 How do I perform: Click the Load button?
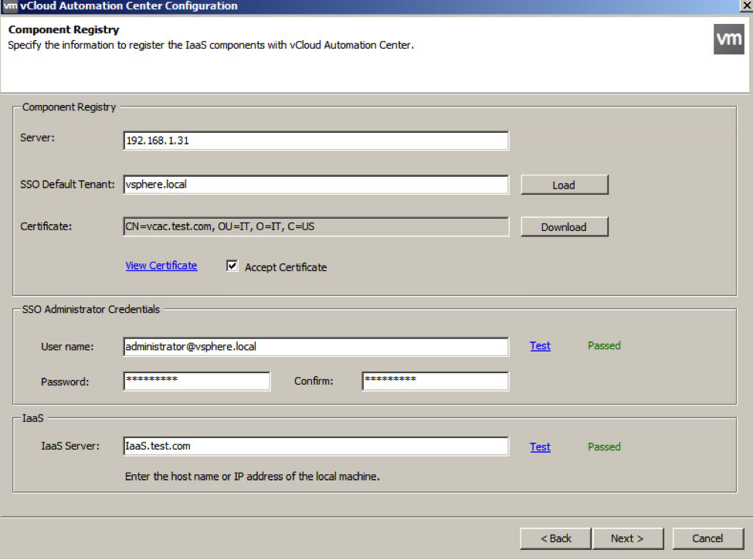565,185
